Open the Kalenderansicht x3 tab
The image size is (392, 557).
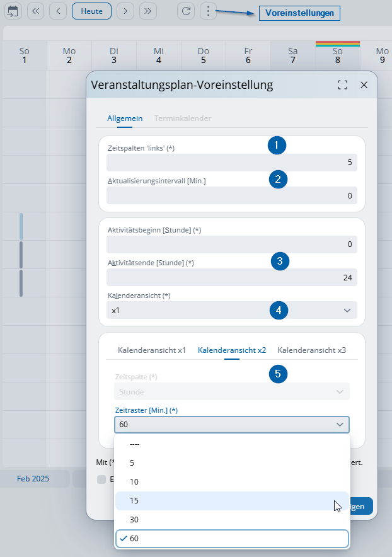[x=311, y=350]
